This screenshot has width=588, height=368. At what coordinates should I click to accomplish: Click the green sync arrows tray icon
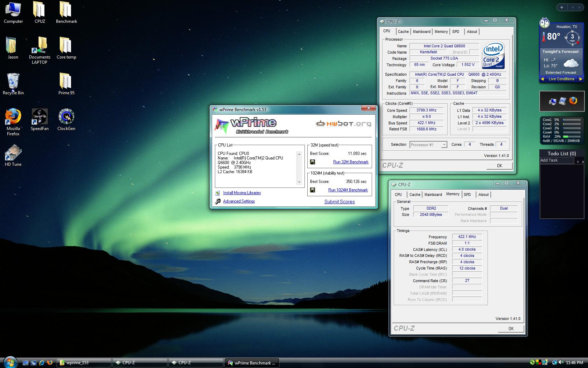click(533, 362)
